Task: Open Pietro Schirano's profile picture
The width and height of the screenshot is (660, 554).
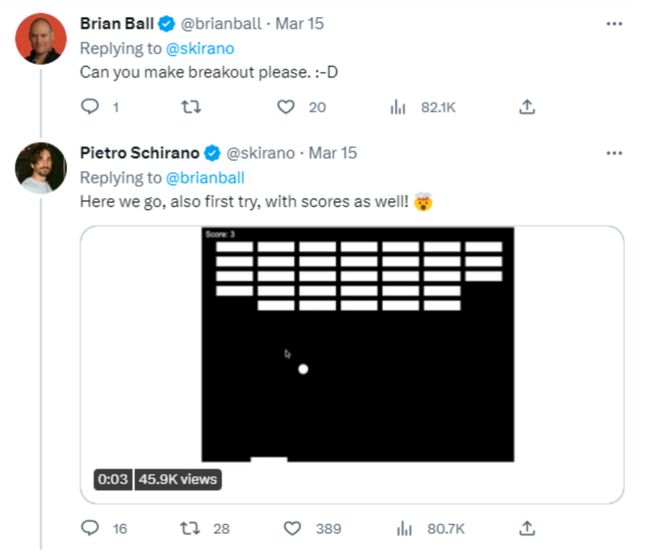Action: click(40, 167)
